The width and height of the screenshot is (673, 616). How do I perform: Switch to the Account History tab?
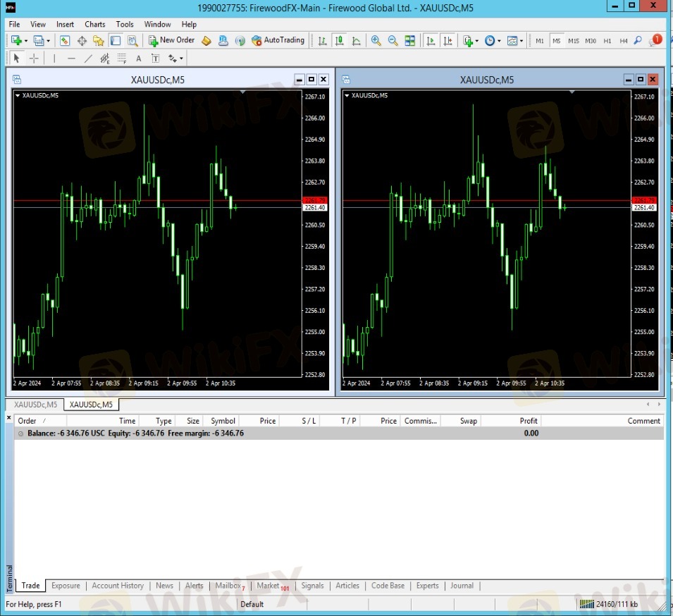point(118,586)
